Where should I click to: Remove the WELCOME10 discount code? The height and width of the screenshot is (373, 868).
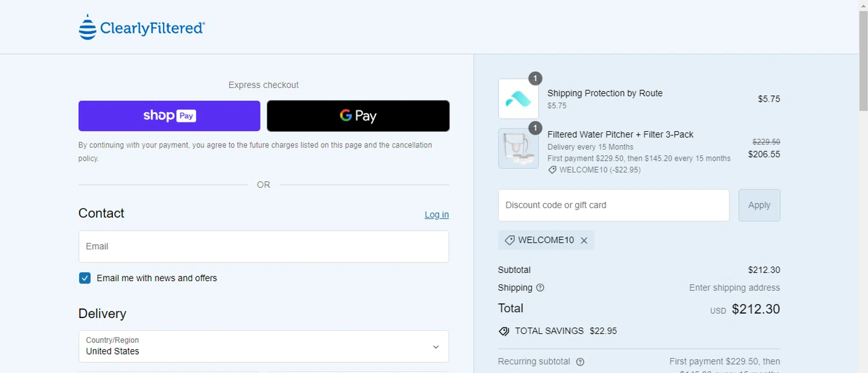[x=584, y=241]
